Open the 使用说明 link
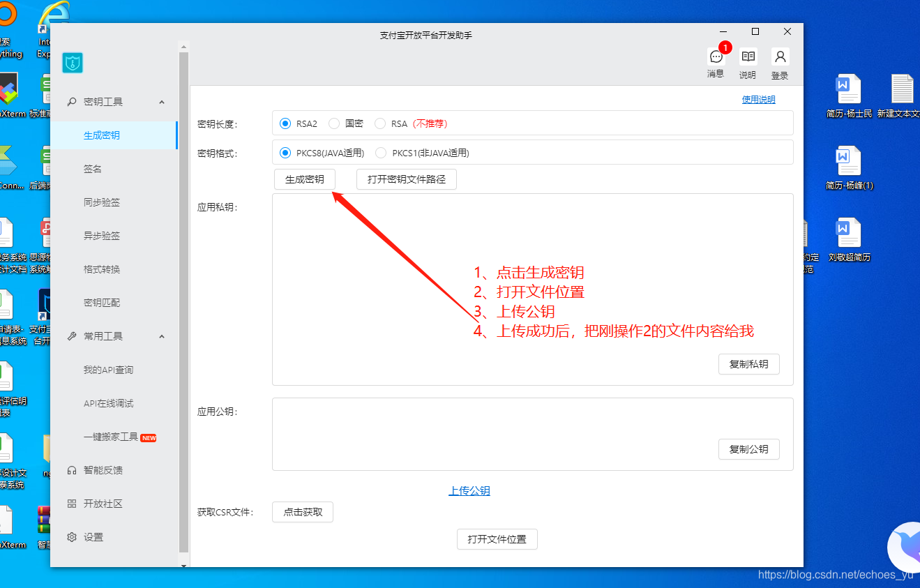This screenshot has width=920, height=588. point(758,100)
